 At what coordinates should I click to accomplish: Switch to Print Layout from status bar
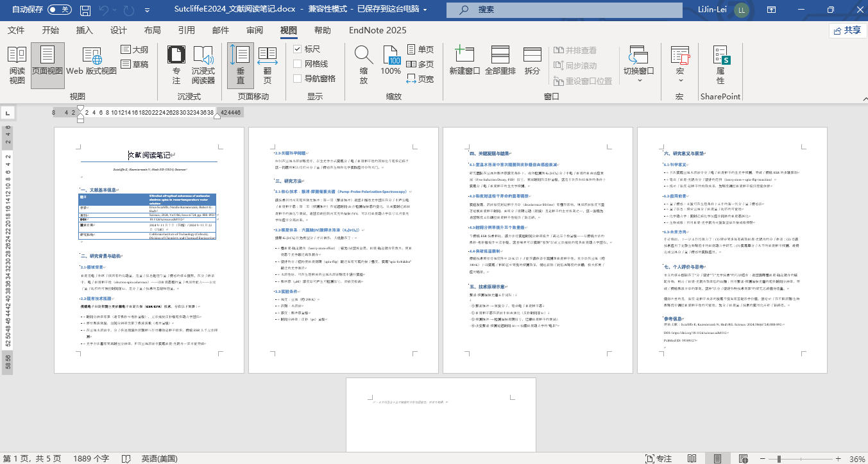pos(719,459)
